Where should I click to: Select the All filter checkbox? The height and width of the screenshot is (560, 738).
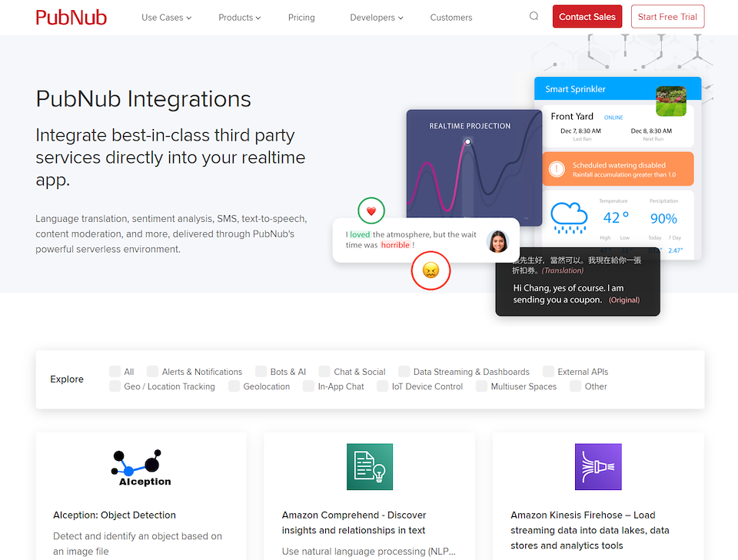115,372
